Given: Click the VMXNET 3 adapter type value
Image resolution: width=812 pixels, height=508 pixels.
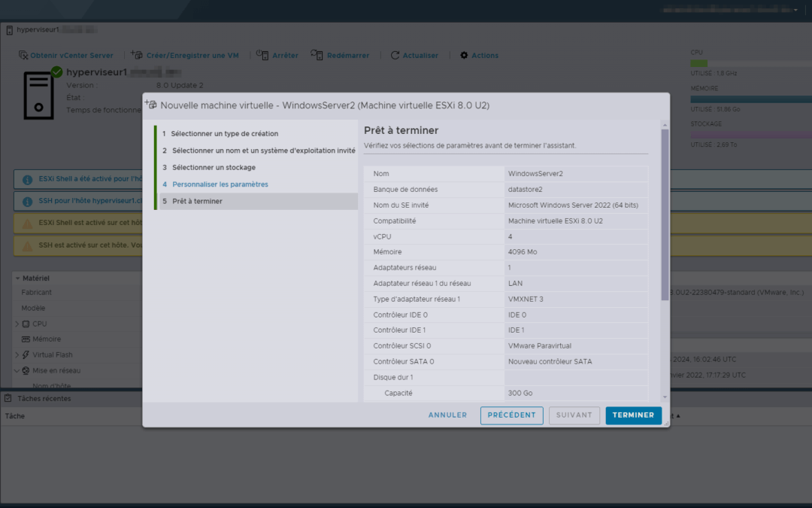Looking at the screenshot, I should click(x=526, y=299).
